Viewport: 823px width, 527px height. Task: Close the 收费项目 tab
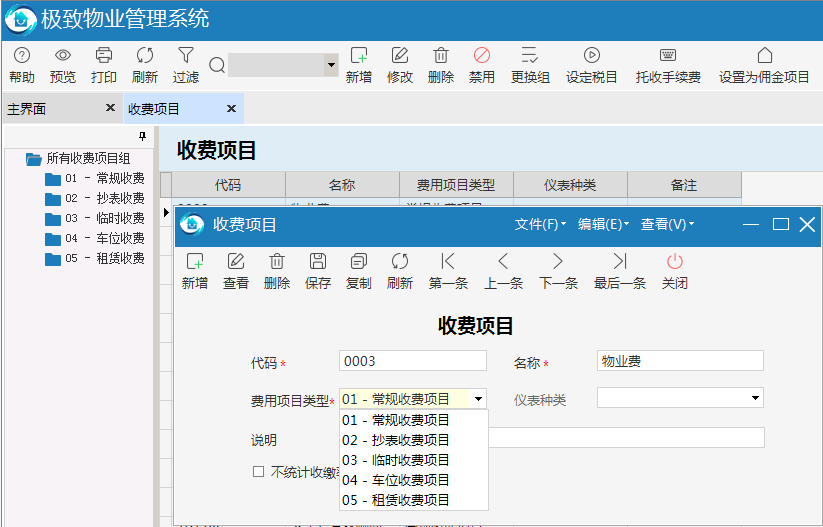click(231, 109)
